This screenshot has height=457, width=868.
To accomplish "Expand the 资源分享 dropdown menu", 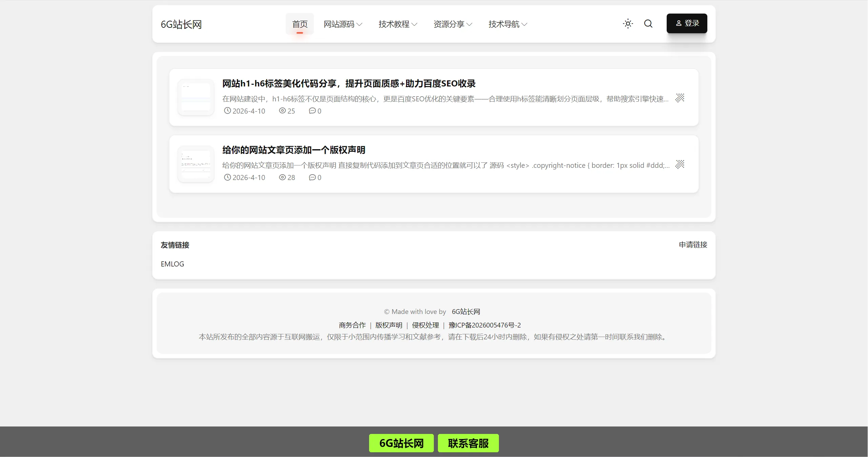I will point(452,24).
